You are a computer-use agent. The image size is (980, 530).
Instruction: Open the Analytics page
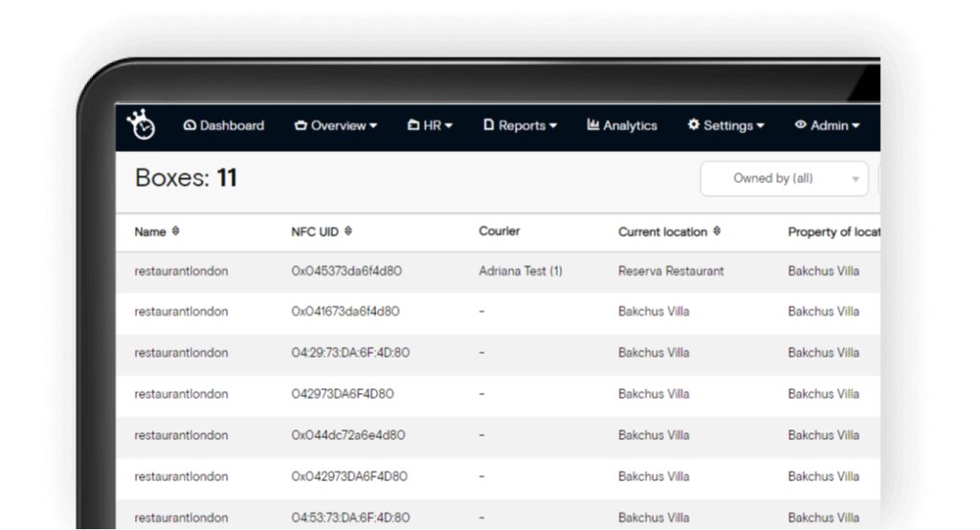pos(622,125)
